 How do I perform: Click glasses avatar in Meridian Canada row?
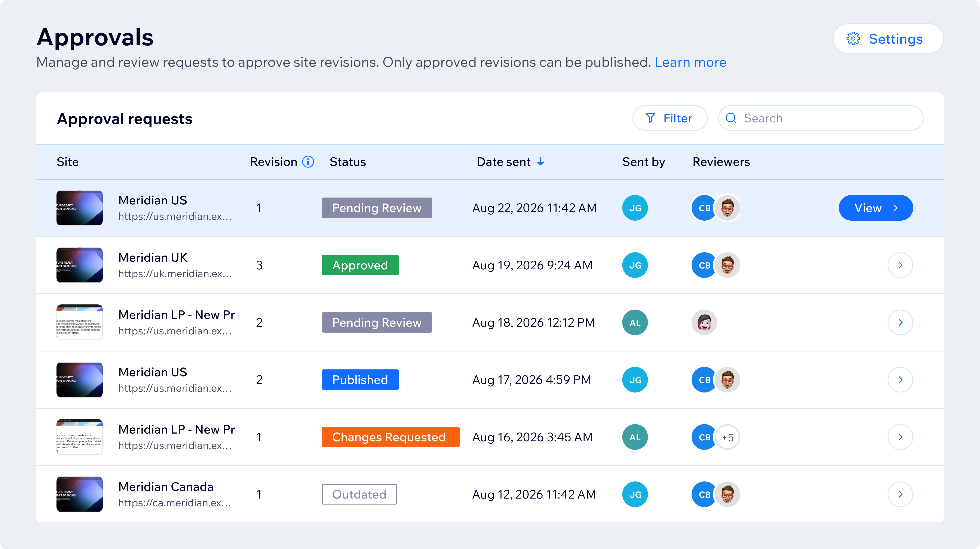pyautogui.click(x=727, y=494)
